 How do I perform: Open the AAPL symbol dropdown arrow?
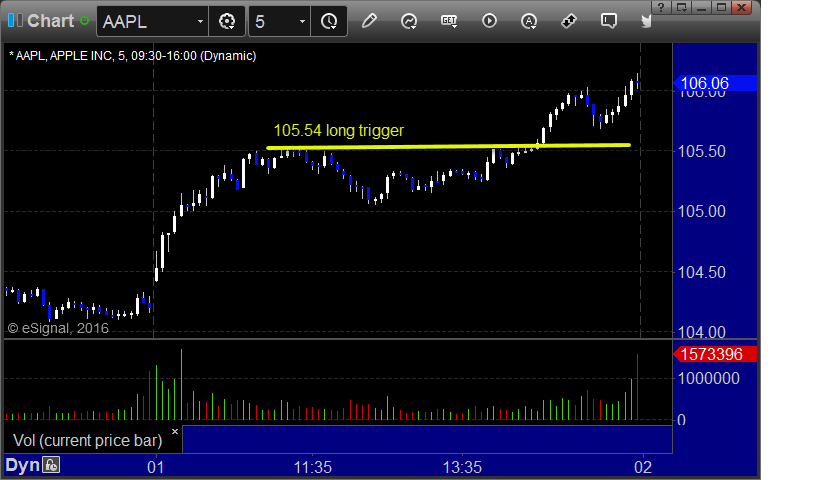pyautogui.click(x=200, y=22)
